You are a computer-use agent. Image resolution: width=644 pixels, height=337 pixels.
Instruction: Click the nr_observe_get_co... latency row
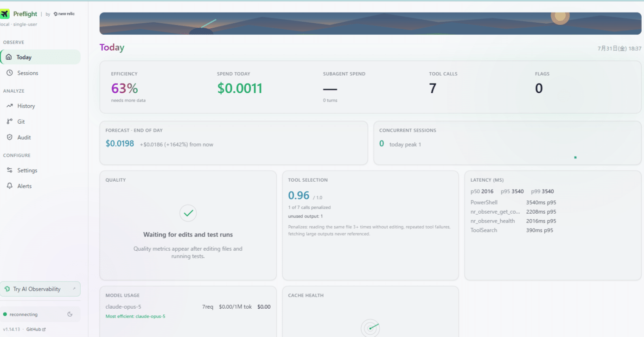point(513,211)
